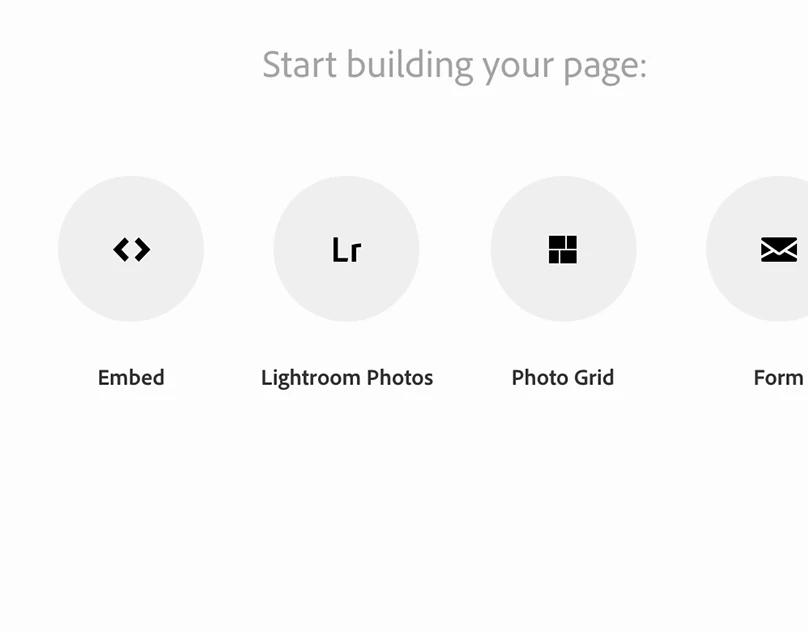Click the Lightroom Photos text label
Viewport: 808px width, 632px height.
click(x=346, y=378)
